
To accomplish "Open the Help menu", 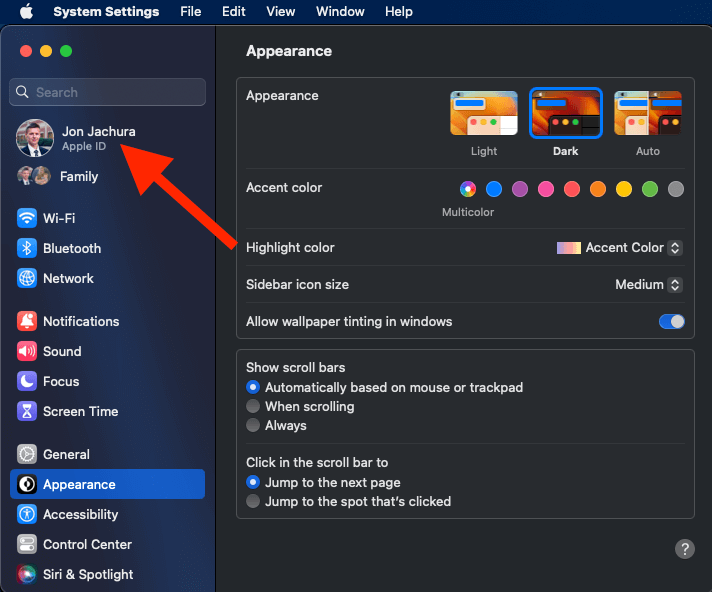I will click(399, 11).
